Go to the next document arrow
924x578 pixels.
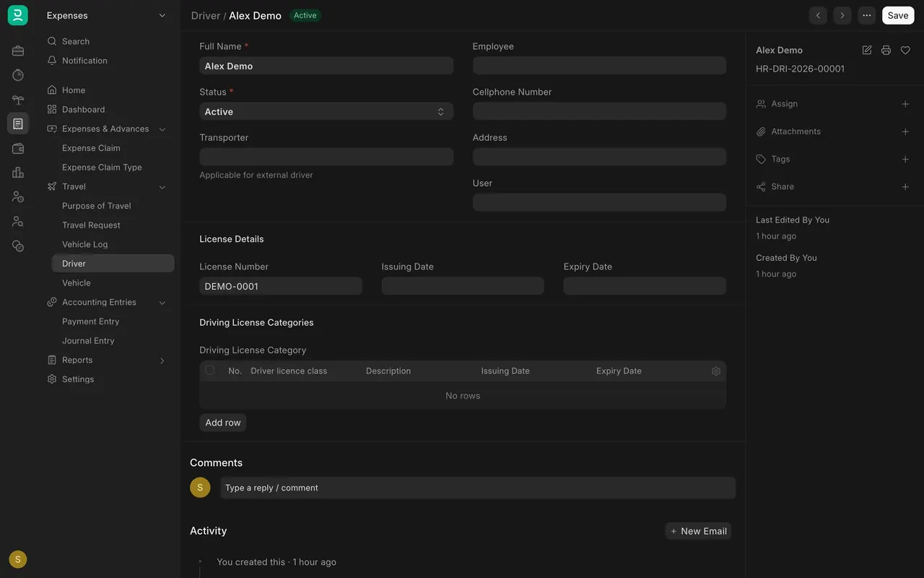(842, 15)
